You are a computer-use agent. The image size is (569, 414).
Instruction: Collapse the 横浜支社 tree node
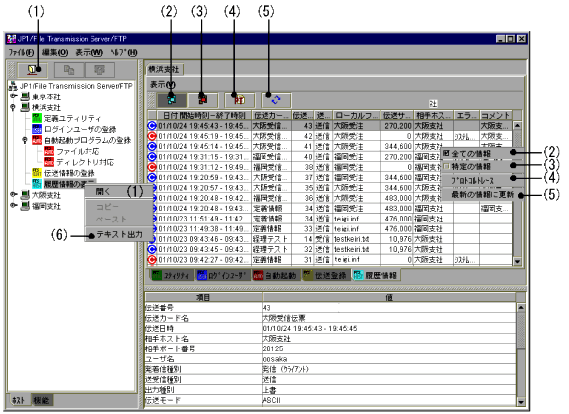tap(13, 107)
